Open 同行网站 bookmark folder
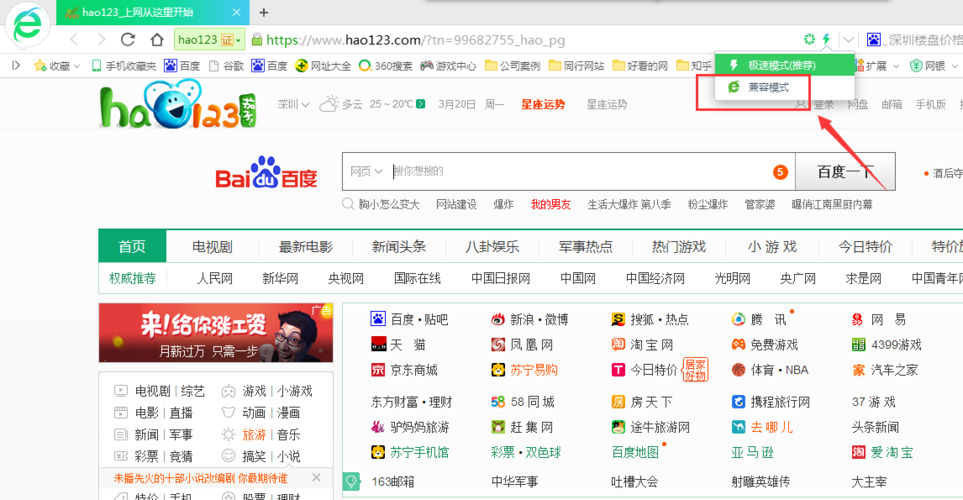Viewport: 963px width, 500px height. (577, 66)
